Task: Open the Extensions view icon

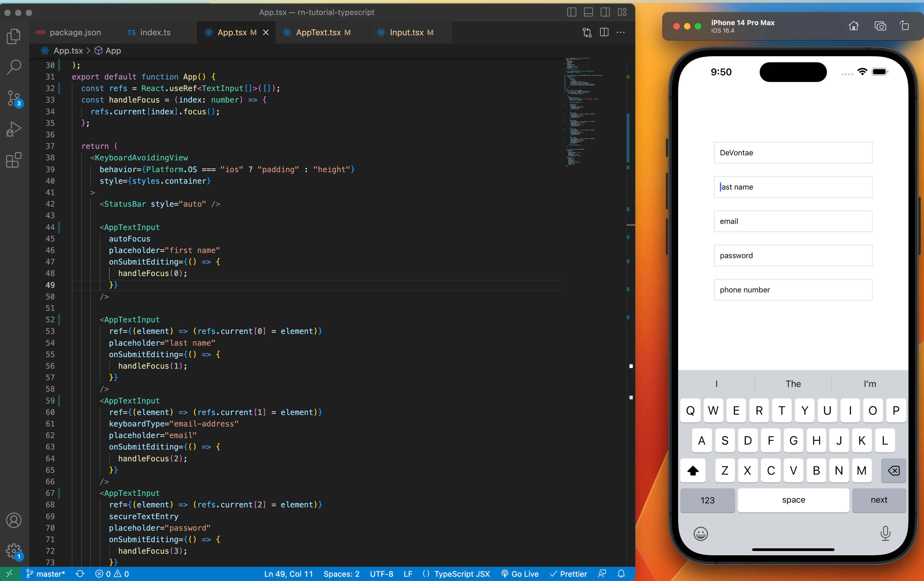Action: (x=14, y=160)
